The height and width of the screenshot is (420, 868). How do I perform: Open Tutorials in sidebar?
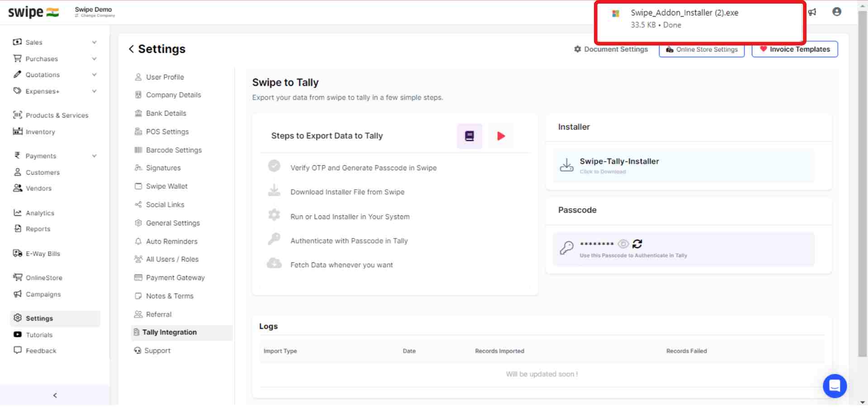(x=33, y=335)
